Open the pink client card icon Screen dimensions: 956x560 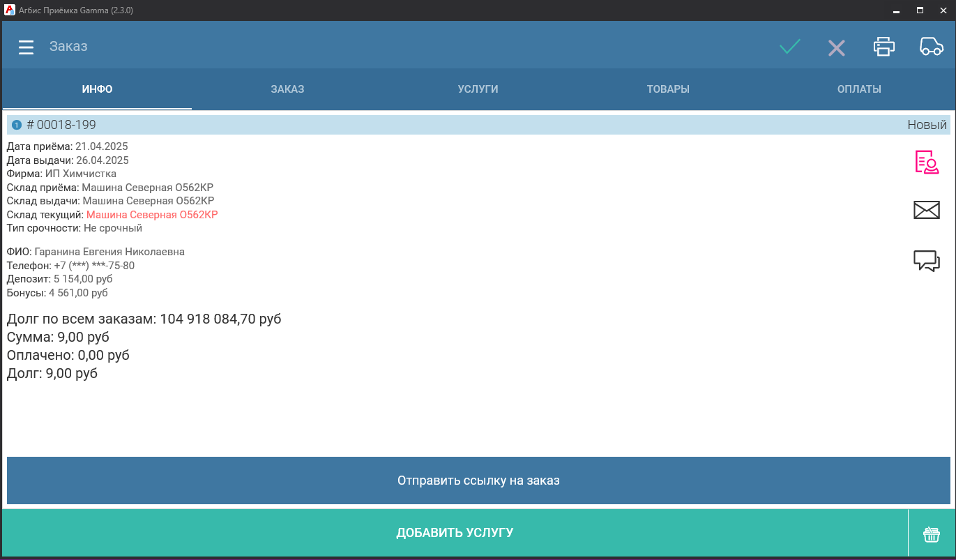point(927,162)
